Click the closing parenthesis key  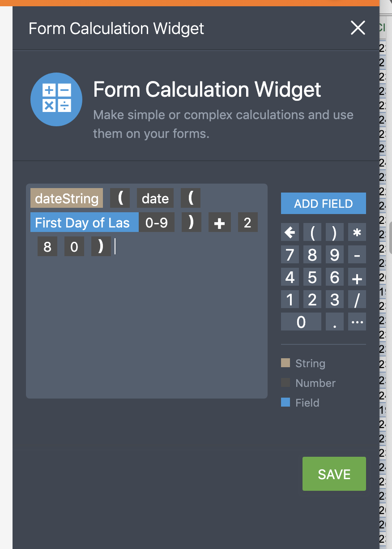tap(334, 232)
